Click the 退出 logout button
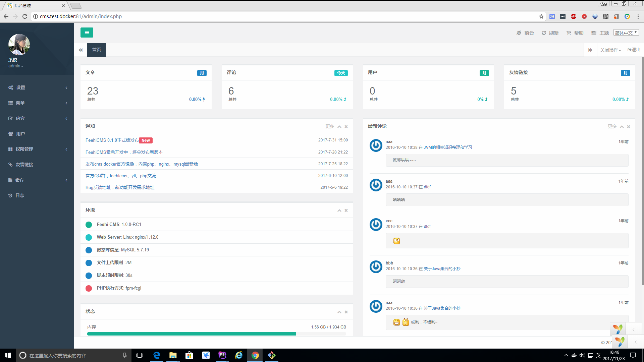 634,50
